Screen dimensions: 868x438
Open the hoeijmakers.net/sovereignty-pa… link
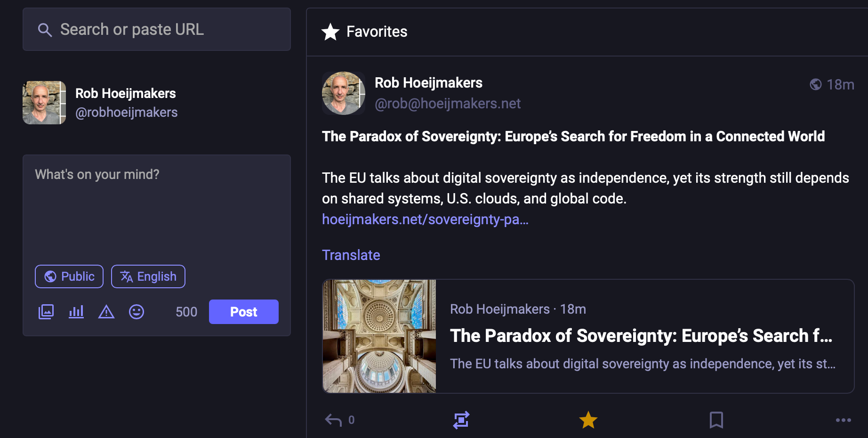pos(425,219)
